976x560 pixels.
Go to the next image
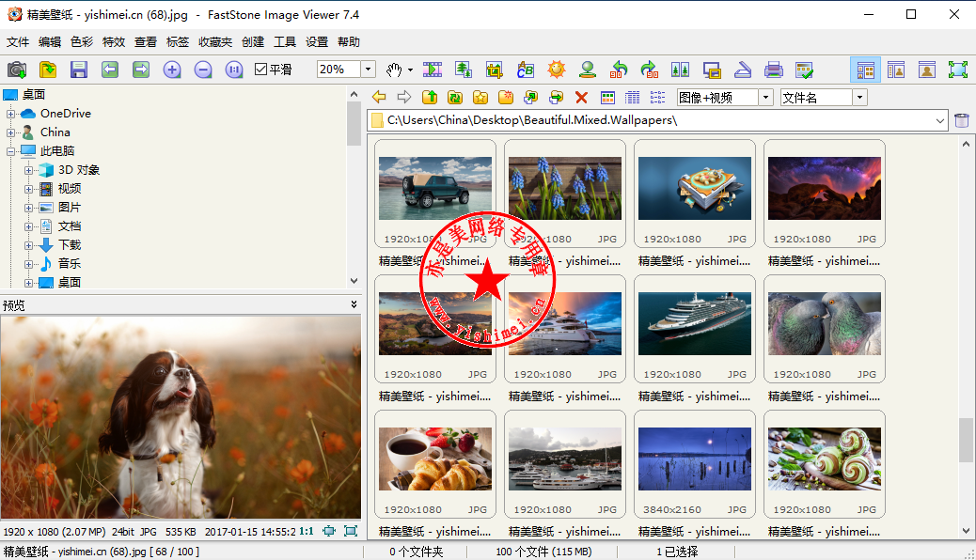click(x=141, y=70)
